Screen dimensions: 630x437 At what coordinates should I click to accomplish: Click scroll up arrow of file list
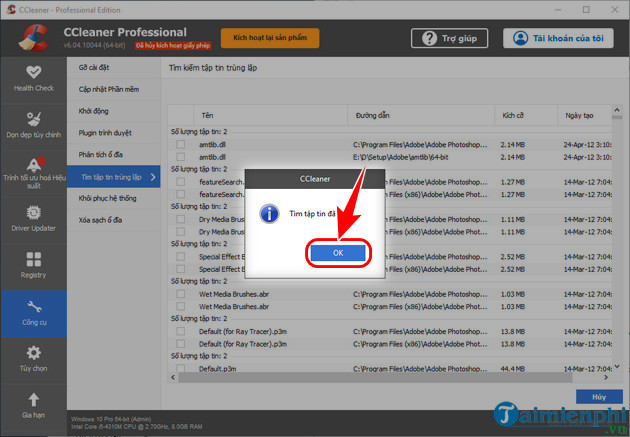617,109
